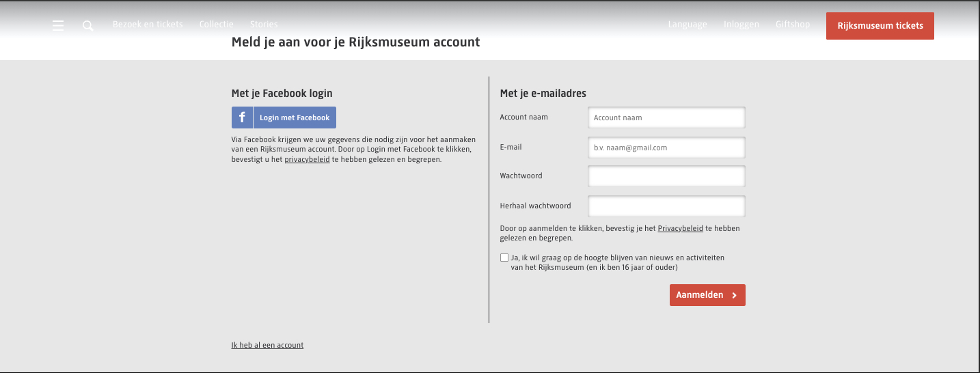The image size is (980, 373).
Task: Visit the Giftshop link
Action: click(x=793, y=25)
